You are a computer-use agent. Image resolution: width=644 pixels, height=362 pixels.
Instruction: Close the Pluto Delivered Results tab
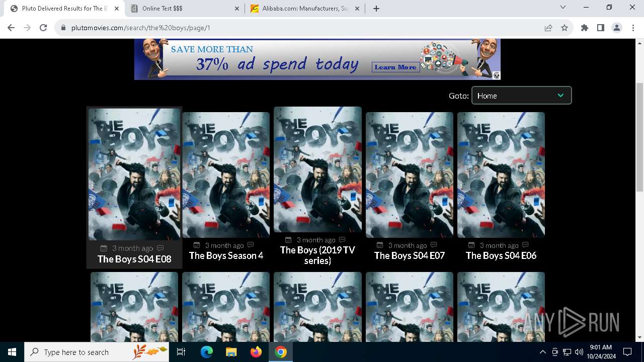tap(117, 8)
